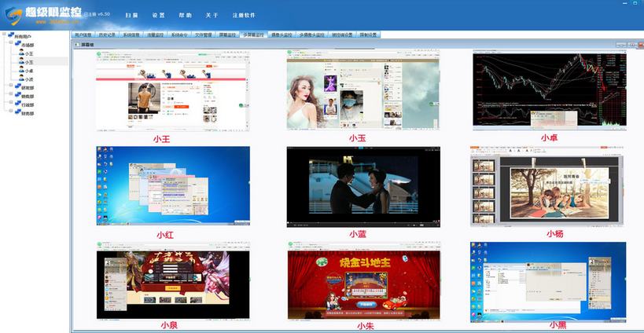The image size is (644, 333).
Task: Click the 市场部 department icon
Action: [x=18, y=44]
